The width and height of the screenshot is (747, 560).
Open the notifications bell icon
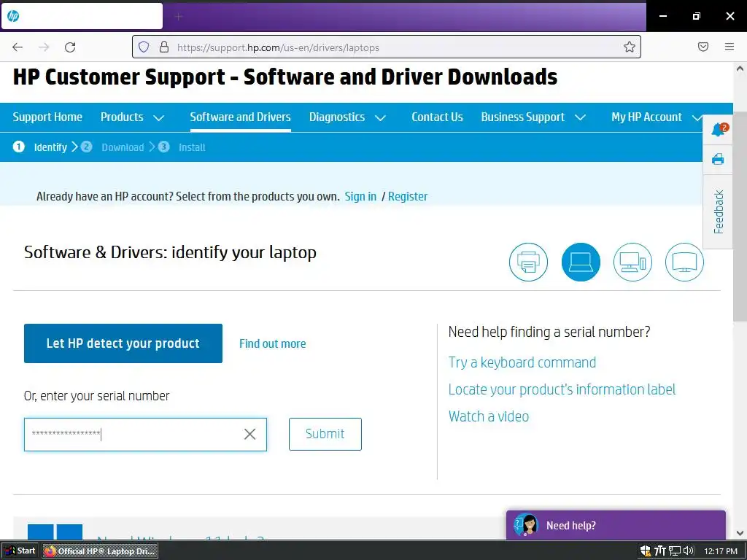[x=719, y=129]
